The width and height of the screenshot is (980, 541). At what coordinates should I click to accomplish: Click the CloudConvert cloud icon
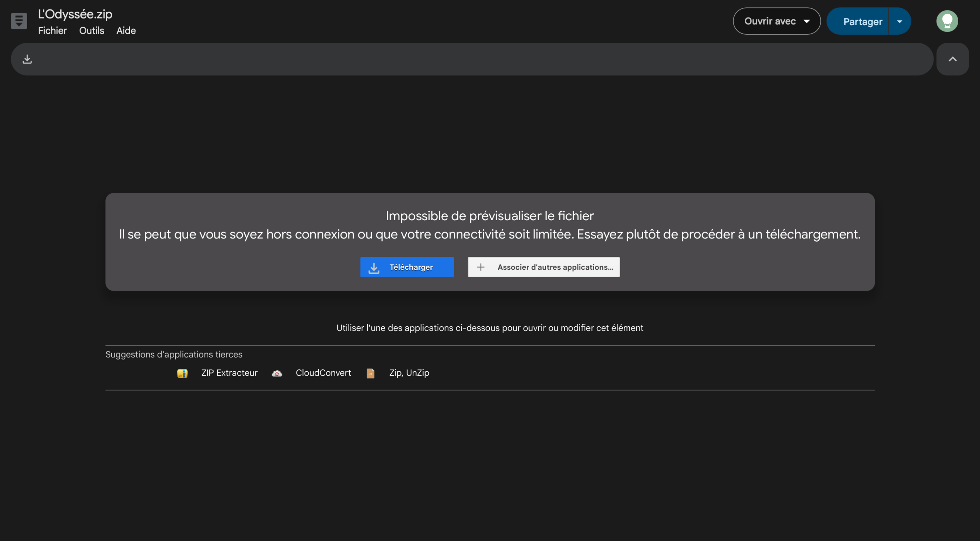(277, 373)
